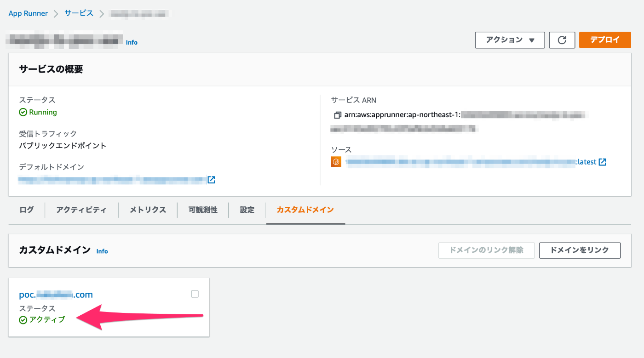Screen dimensions: 644x358
Task: Click the arn:aws:apprunner:ap-northeast-1 ARN text
Action: [x=402, y=115]
